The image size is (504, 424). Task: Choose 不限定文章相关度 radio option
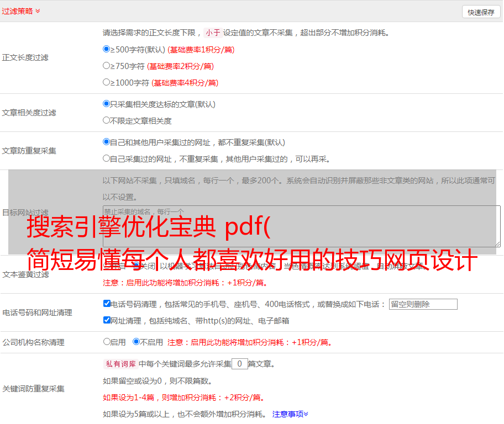tap(107, 120)
